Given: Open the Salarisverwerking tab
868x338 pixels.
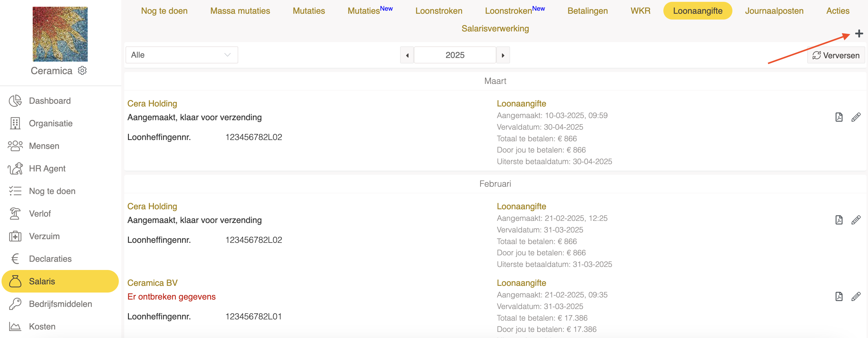Looking at the screenshot, I should 495,29.
